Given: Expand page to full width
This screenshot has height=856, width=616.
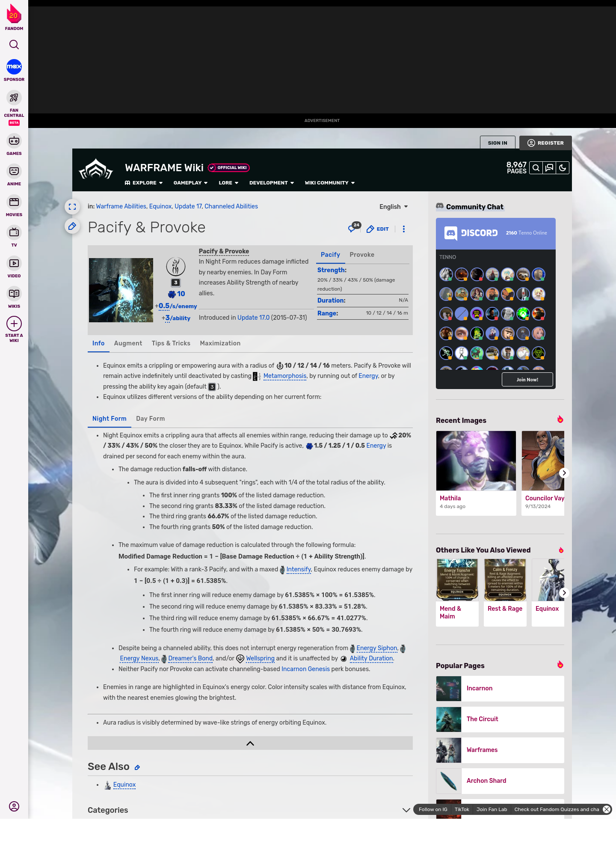Looking at the screenshot, I should click(x=72, y=207).
